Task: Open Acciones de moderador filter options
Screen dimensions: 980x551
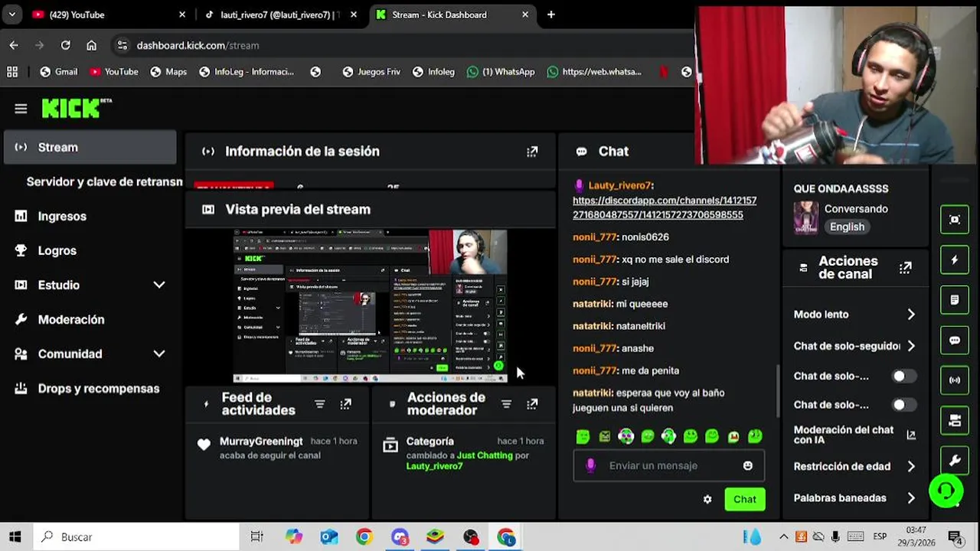Action: [x=506, y=404]
